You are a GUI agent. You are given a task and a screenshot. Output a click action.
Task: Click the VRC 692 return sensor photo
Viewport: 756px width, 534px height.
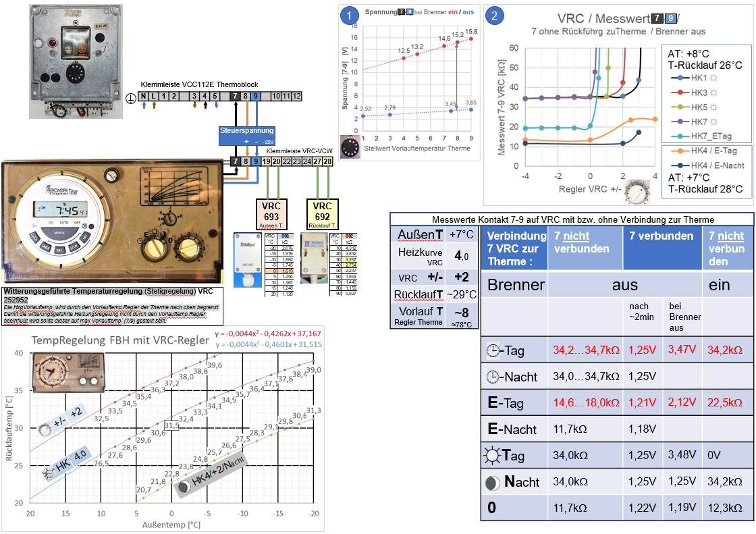[315, 258]
